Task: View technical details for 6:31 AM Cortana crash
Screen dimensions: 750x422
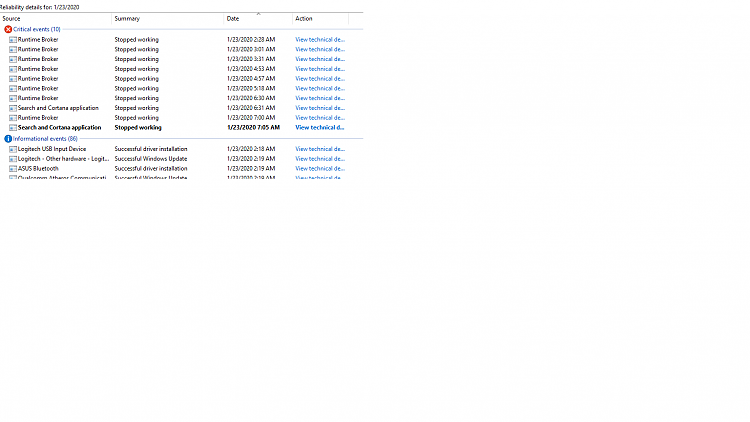Action: (x=320, y=108)
